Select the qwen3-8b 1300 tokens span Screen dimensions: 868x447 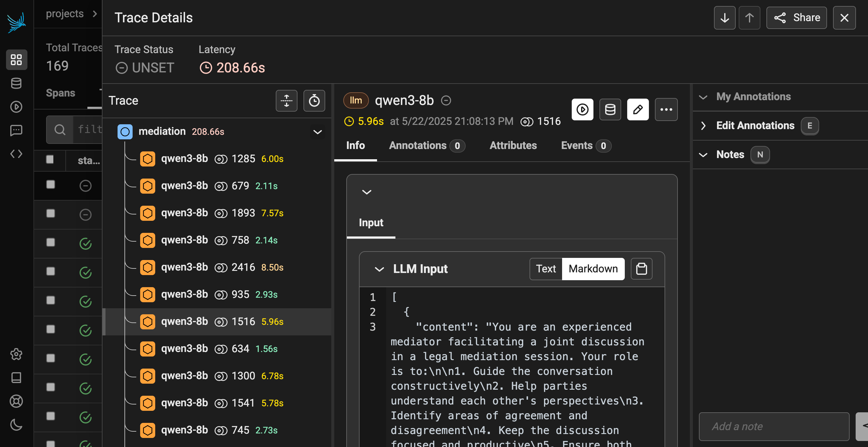217,376
